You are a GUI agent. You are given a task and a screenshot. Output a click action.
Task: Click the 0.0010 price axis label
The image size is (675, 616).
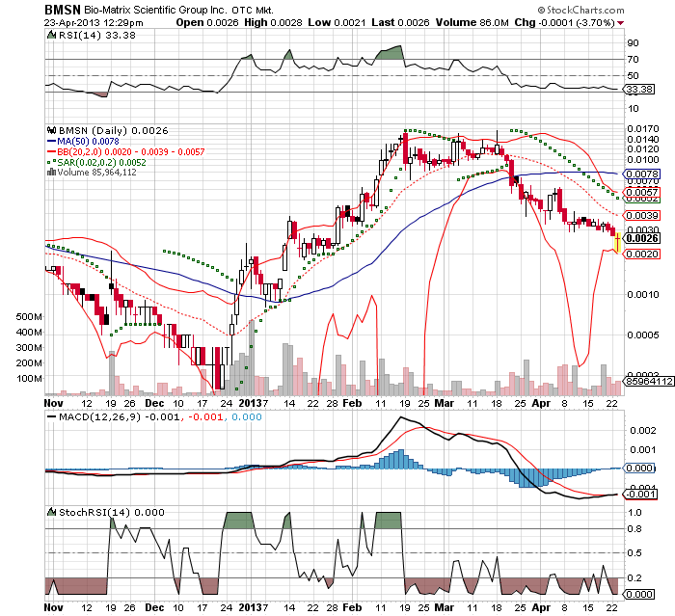[643, 294]
